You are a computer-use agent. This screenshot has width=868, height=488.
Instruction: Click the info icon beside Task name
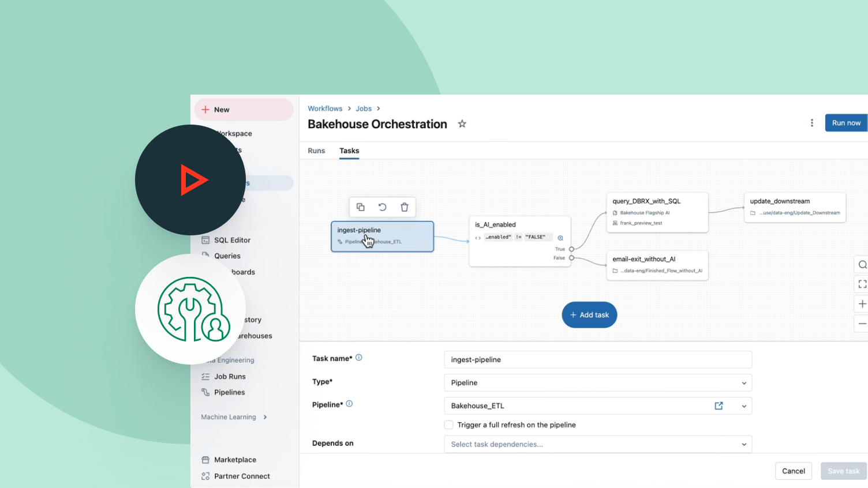click(359, 358)
